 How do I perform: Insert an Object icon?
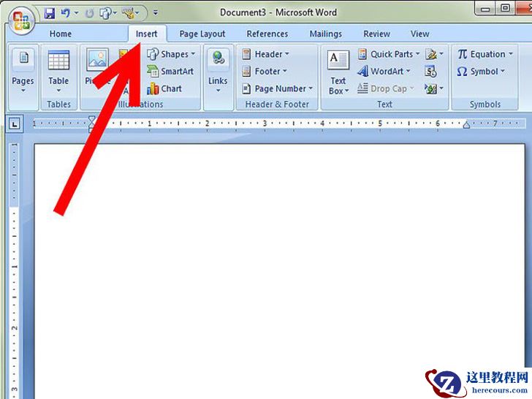click(434, 88)
